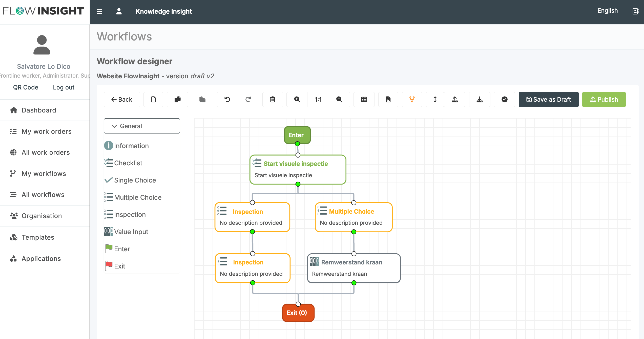Screen dimensions: 644x339
Task: Click Save as Draft button
Action: click(x=548, y=99)
